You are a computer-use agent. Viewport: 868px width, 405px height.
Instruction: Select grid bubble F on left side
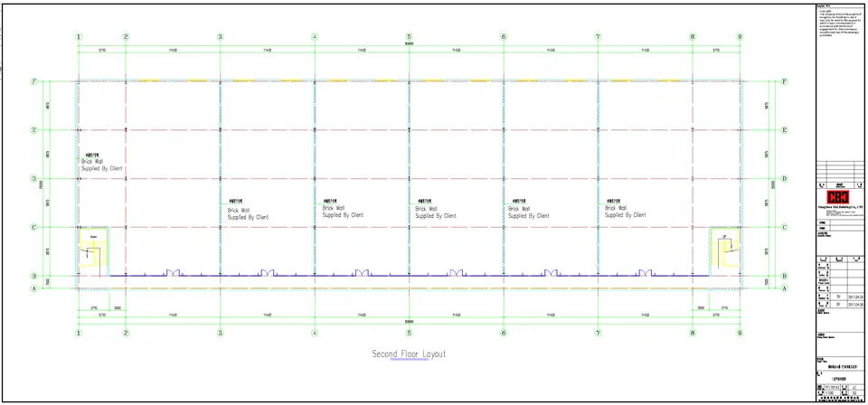pyautogui.click(x=33, y=82)
